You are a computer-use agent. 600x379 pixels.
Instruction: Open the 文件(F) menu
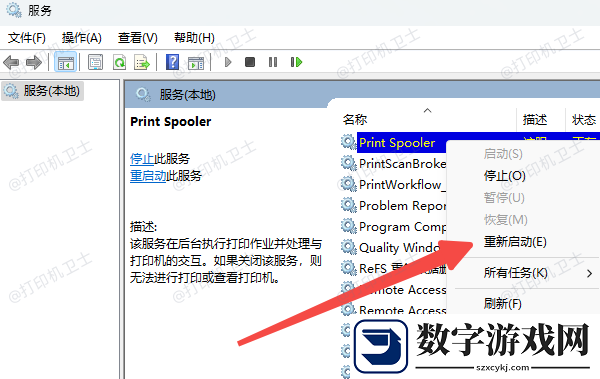pos(27,38)
